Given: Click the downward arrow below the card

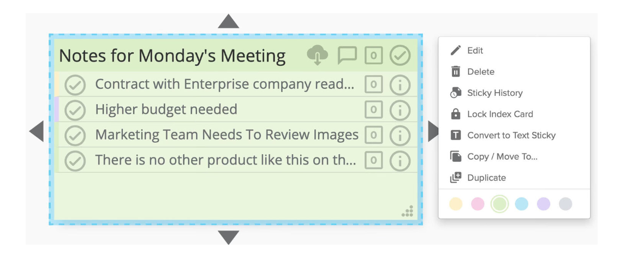Looking at the screenshot, I should [x=228, y=238].
